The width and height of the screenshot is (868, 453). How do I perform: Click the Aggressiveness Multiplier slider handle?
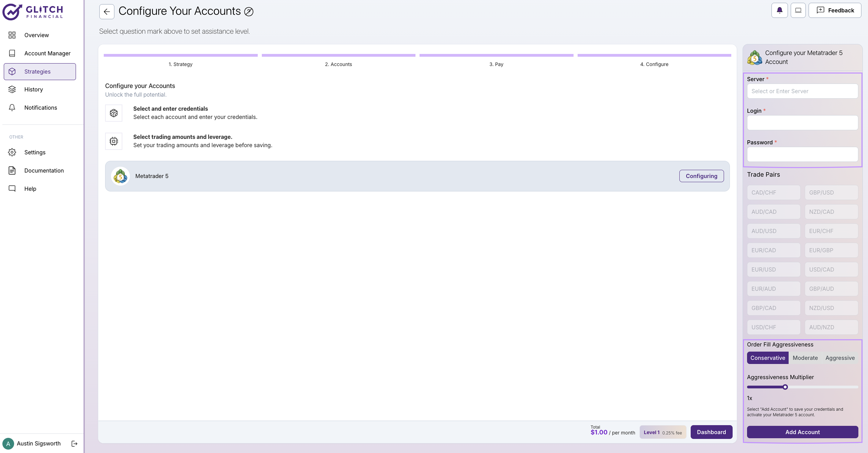pyautogui.click(x=785, y=387)
